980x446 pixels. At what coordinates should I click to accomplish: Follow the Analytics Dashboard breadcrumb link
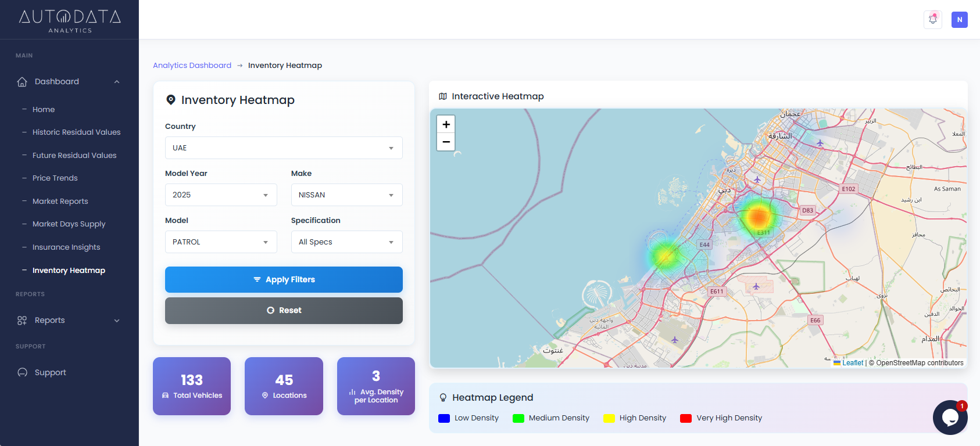click(x=192, y=66)
